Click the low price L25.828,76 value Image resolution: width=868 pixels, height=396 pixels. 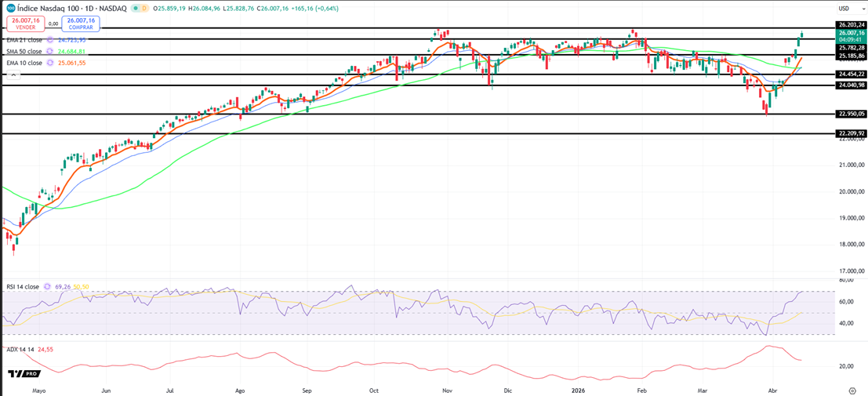238,9
